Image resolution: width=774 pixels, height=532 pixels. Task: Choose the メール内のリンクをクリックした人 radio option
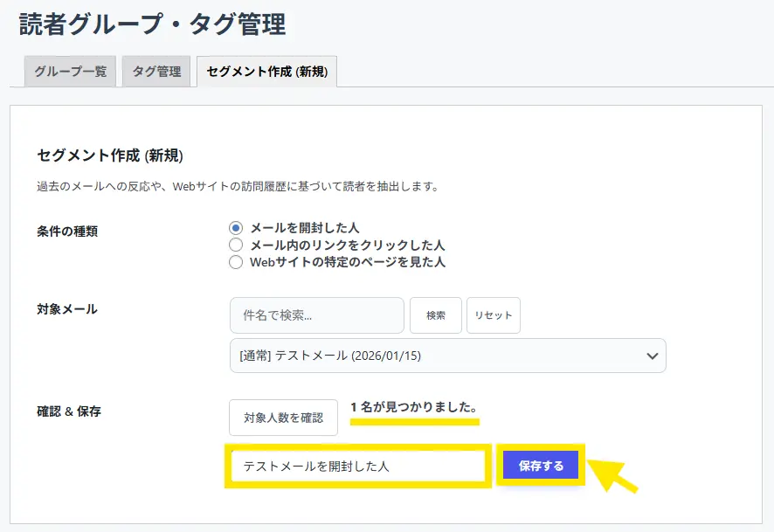coord(235,245)
